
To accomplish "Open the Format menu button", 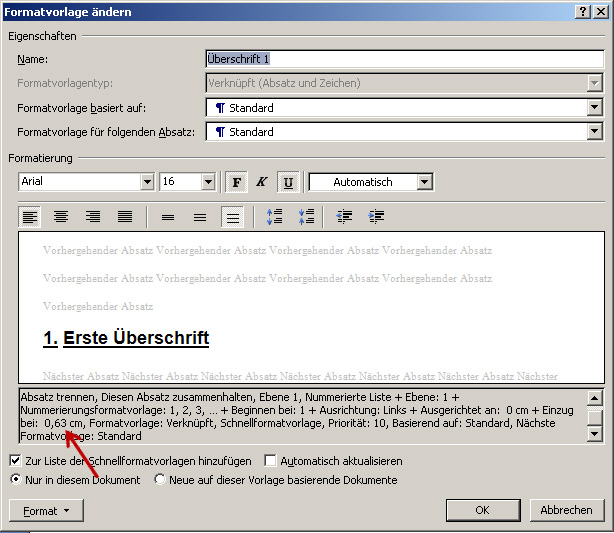I will point(46,510).
